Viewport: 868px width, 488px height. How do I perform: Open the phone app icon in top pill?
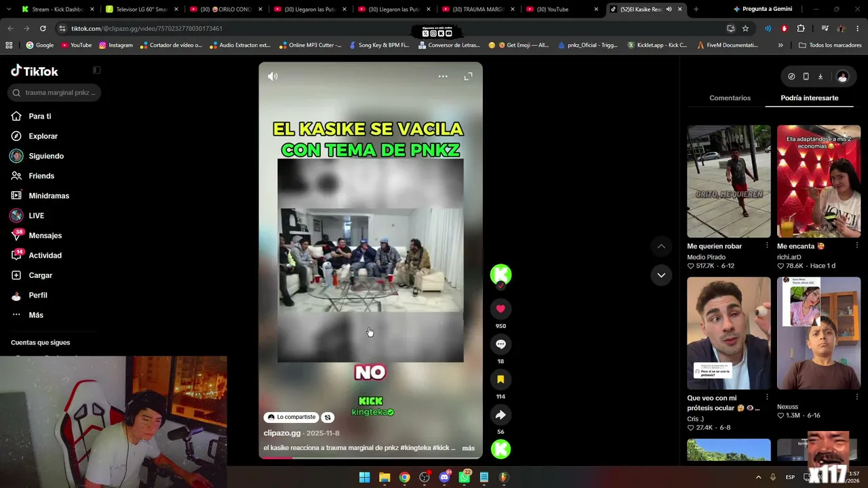pyautogui.click(x=806, y=77)
